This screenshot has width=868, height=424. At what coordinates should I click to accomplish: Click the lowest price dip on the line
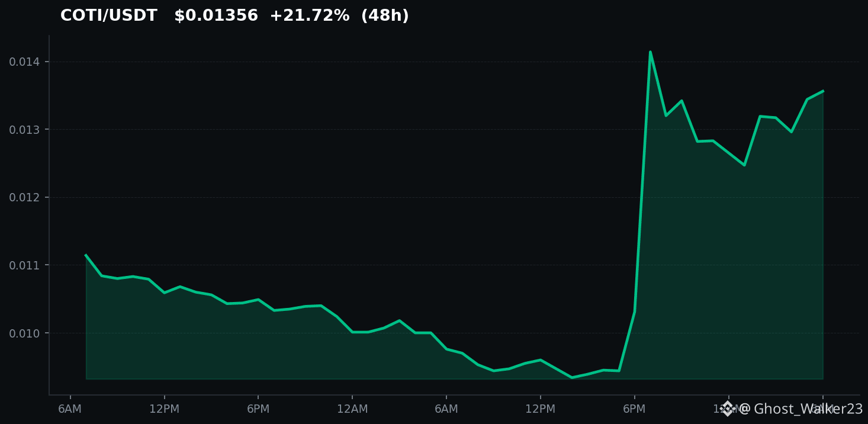coord(572,377)
